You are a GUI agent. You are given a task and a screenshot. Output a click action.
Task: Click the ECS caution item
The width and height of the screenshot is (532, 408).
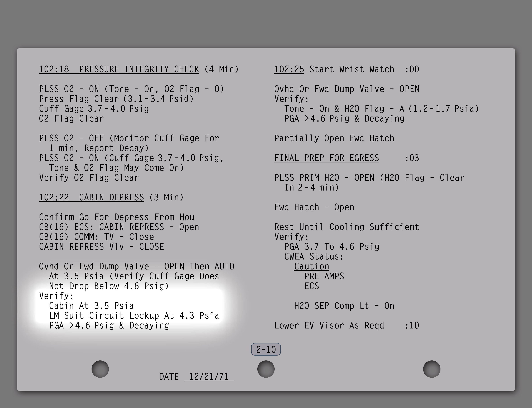pyautogui.click(x=312, y=286)
